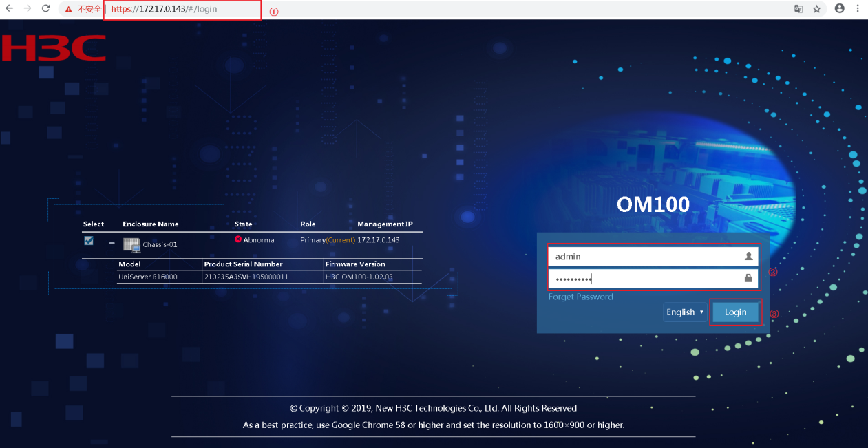Click the Management IP column header
Viewport: 868px width, 448px height.
coord(385,224)
